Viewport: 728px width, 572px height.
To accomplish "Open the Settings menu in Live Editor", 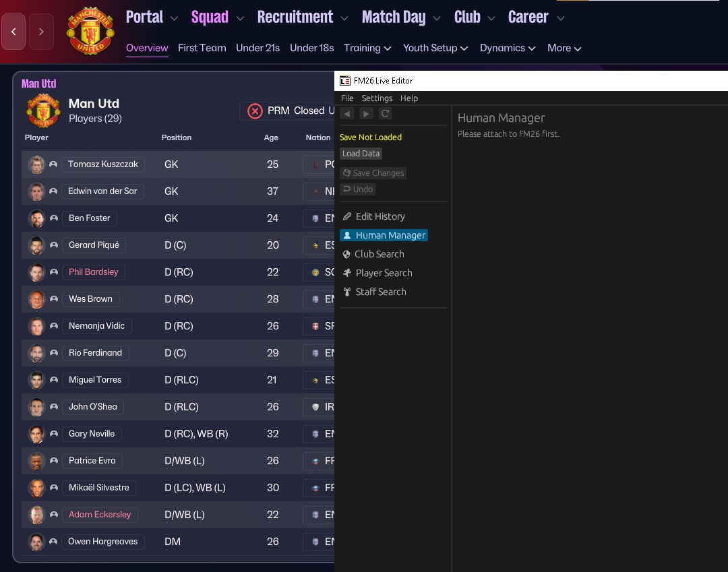I will [x=377, y=98].
